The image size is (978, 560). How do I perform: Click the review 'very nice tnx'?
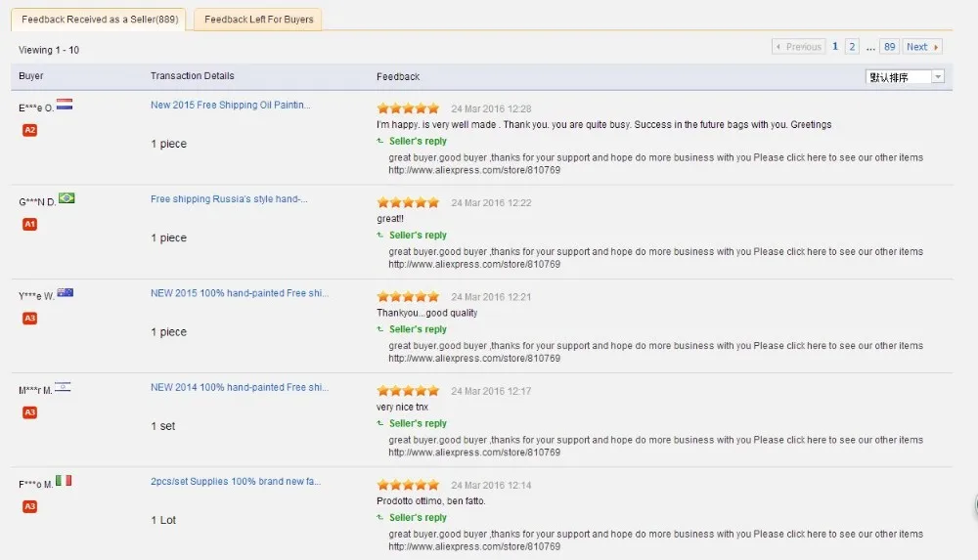coord(402,408)
